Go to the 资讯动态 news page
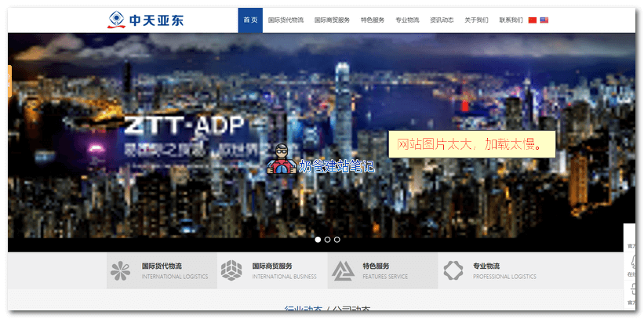 (442, 20)
